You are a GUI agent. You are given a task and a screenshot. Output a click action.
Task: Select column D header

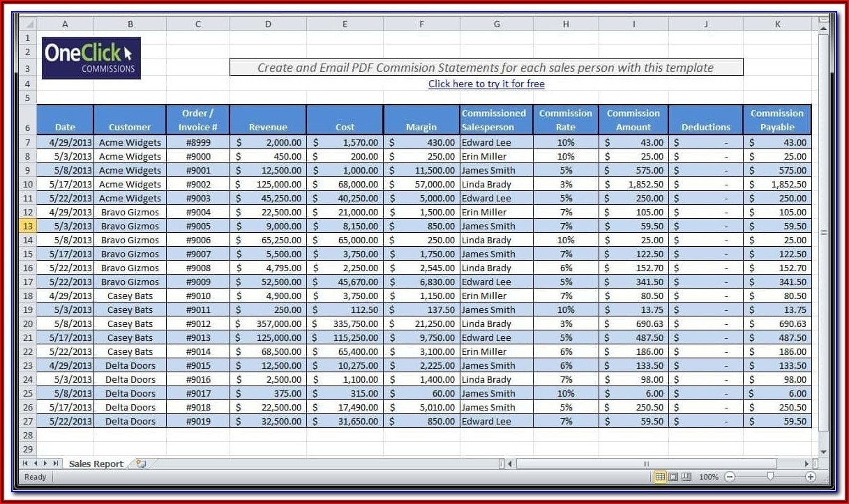pos(268,24)
